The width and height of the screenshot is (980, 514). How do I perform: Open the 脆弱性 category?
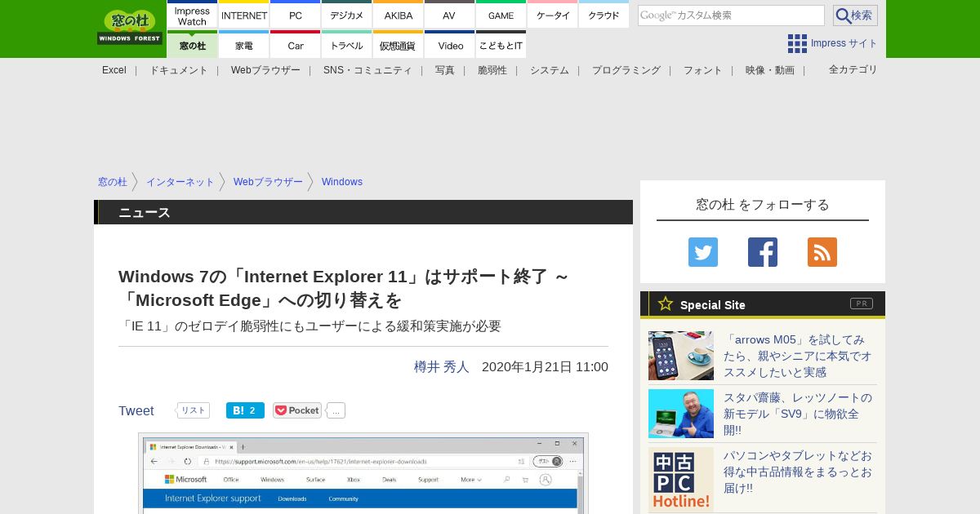[492, 70]
